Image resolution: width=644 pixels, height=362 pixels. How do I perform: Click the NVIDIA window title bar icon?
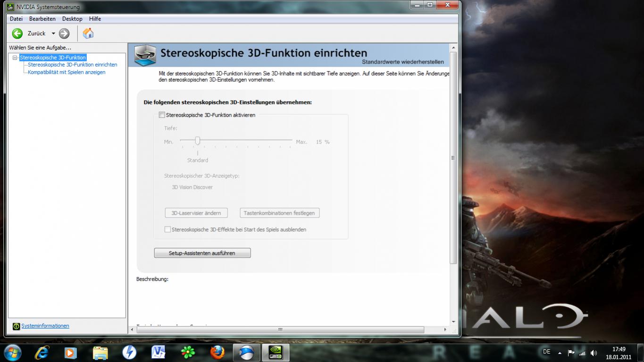[x=10, y=7]
